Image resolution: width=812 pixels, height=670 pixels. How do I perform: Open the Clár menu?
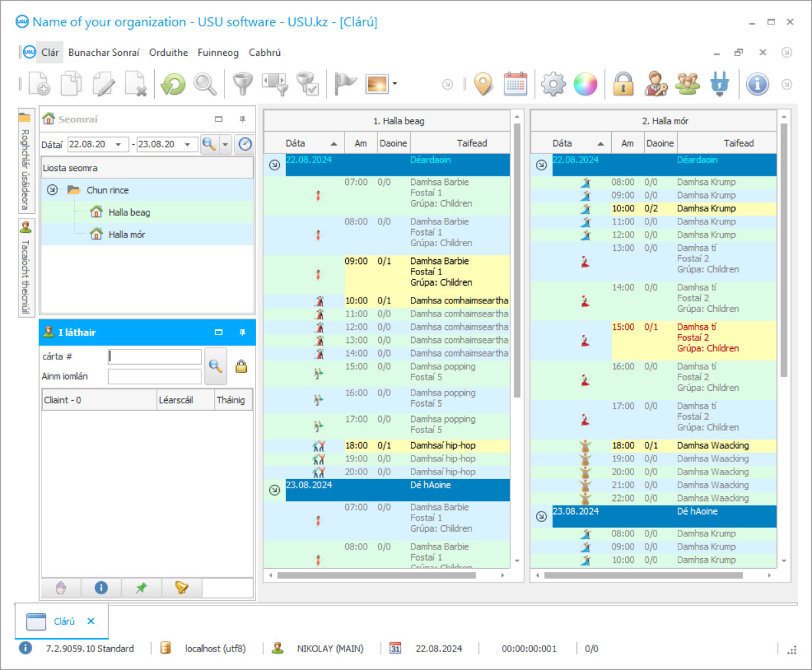[x=50, y=53]
